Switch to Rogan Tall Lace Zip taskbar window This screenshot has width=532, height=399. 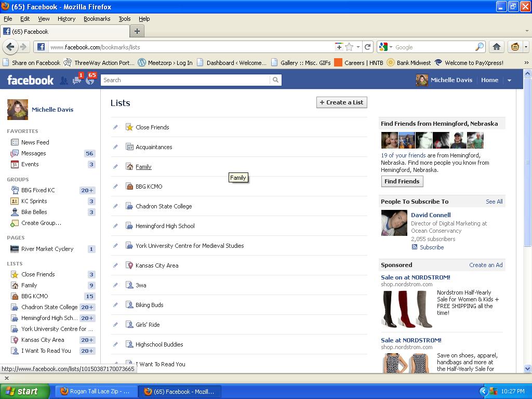96,392
